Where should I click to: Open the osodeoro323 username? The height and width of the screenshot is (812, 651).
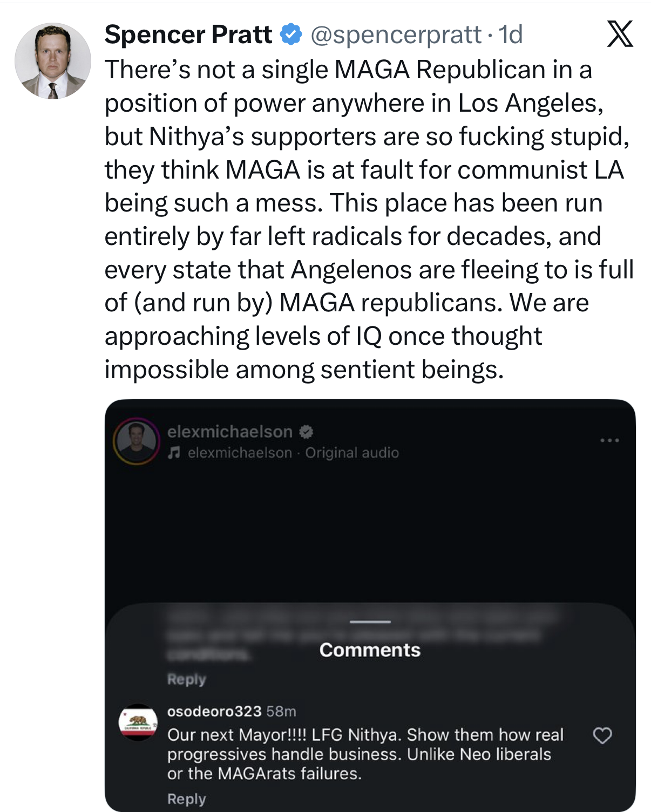pyautogui.click(x=214, y=712)
